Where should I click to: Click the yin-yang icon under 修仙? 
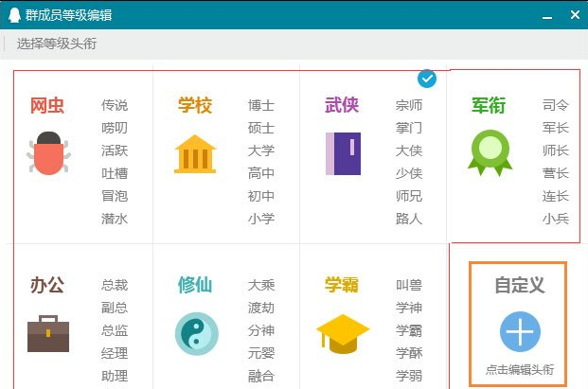197,333
